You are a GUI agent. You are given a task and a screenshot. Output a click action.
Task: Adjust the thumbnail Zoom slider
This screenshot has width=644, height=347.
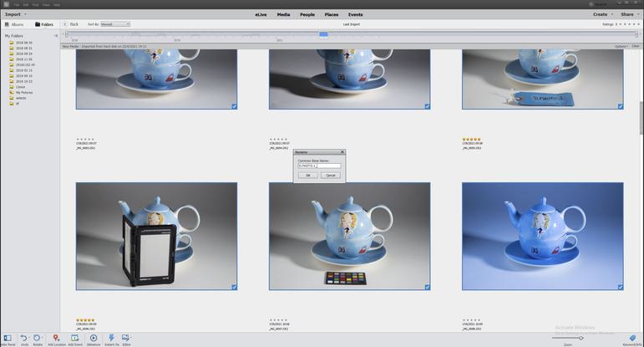click(581, 337)
